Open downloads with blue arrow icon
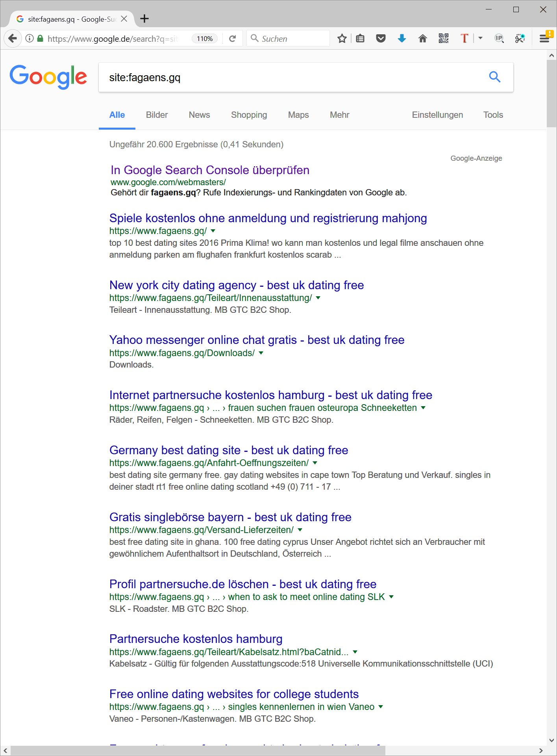Screen dimensions: 557x756 click(402, 38)
